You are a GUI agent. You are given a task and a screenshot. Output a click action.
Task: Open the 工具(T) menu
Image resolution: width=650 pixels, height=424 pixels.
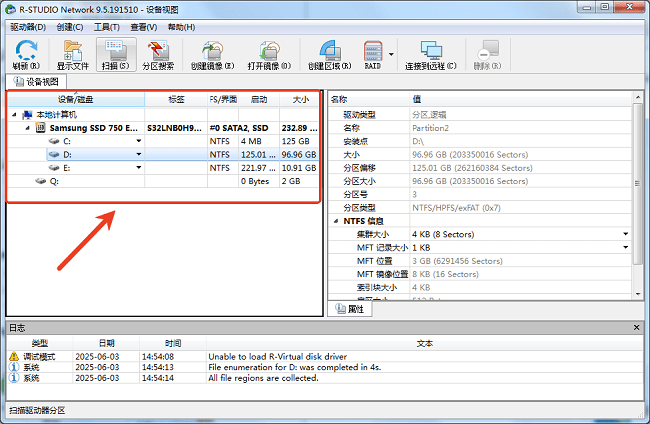tap(107, 27)
